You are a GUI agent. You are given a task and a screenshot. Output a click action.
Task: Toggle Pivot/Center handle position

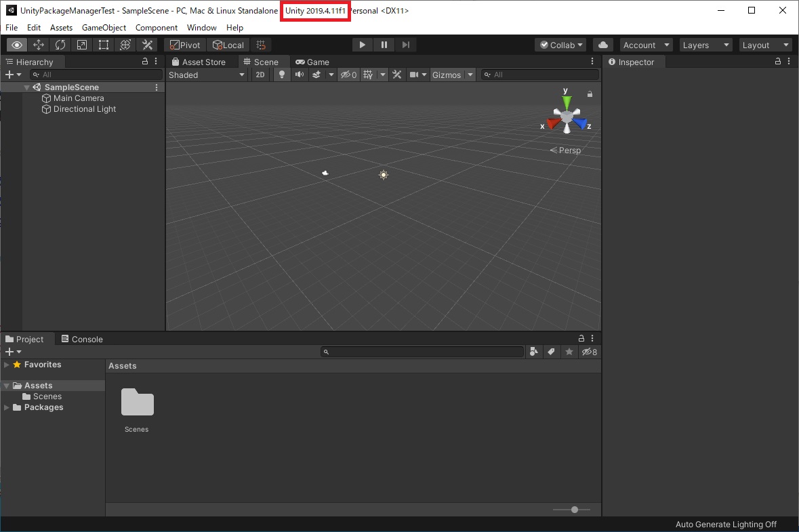[185, 45]
